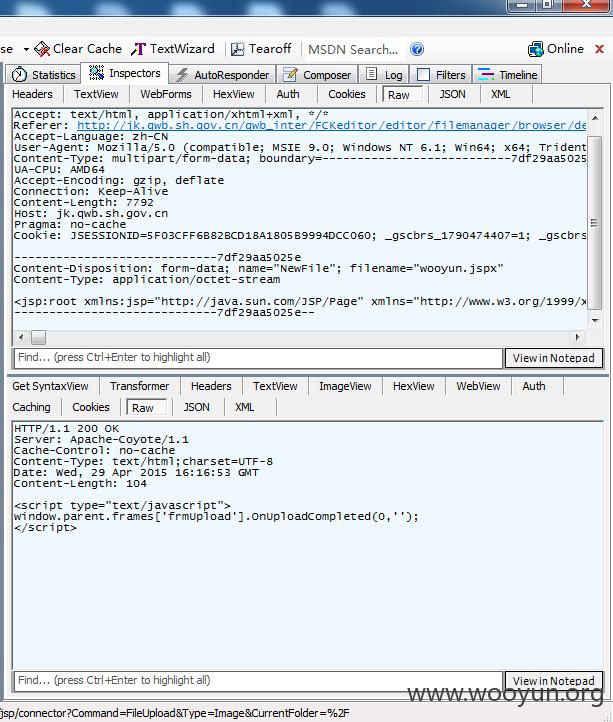This screenshot has width=613, height=722.
Task: Select response TextView tab
Action: pyautogui.click(x=275, y=386)
